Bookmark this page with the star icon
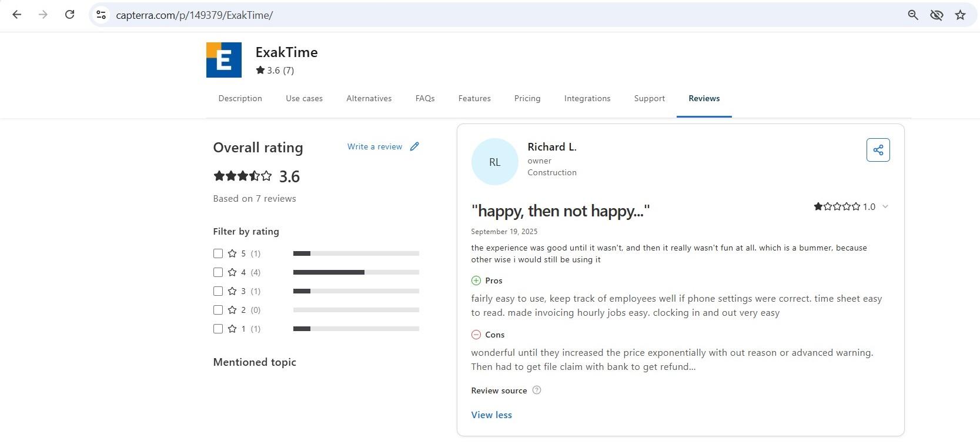 click(960, 15)
